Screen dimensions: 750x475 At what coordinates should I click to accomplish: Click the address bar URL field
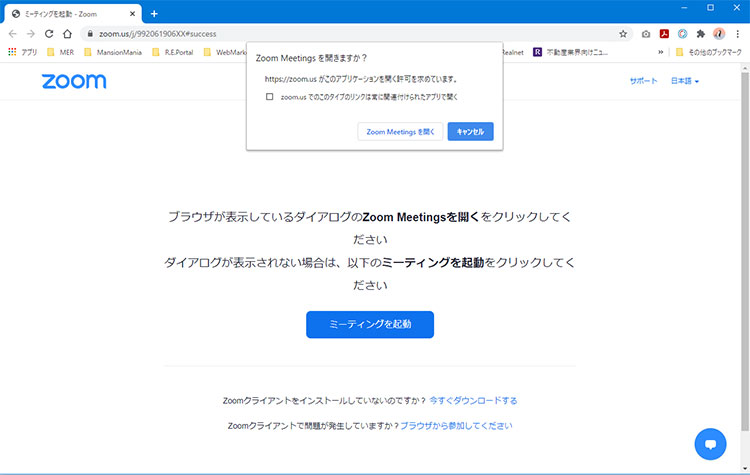[356, 34]
